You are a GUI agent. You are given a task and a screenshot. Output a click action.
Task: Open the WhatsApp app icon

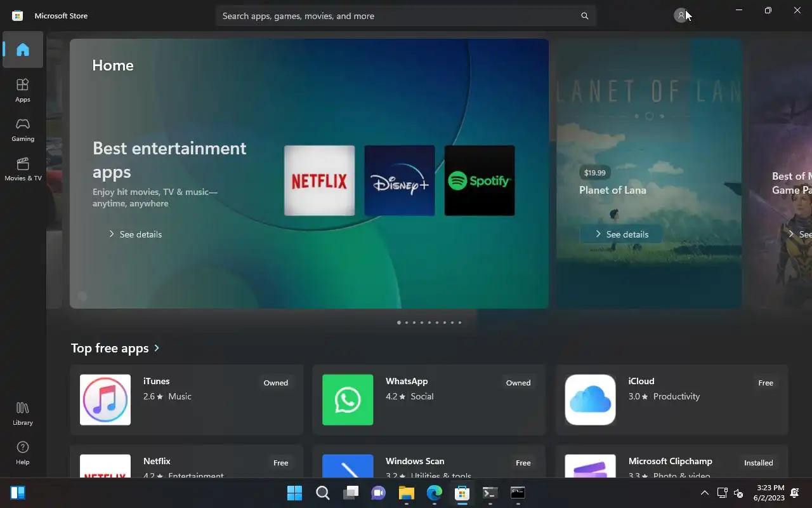(348, 400)
